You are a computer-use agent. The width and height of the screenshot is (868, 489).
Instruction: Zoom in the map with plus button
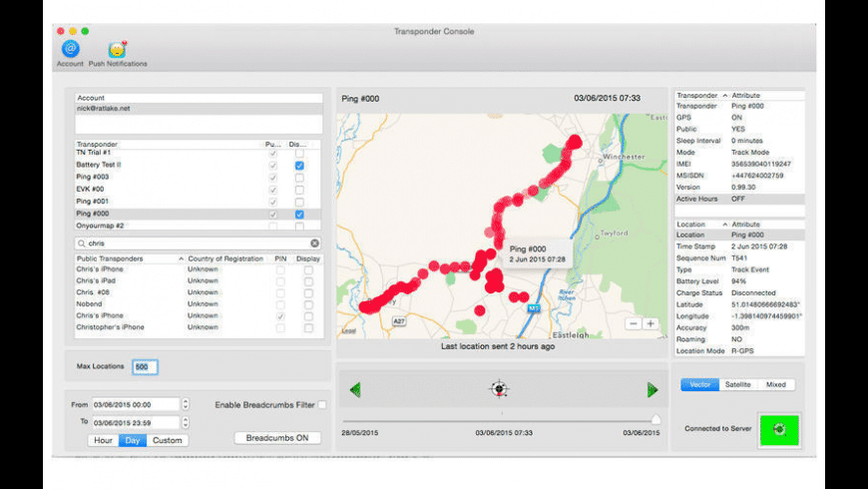[651, 324]
